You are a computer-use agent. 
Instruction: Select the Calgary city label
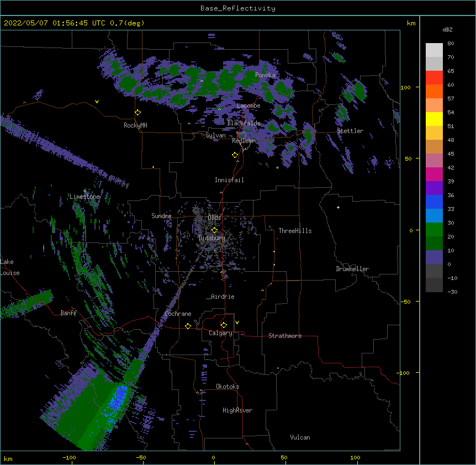[x=220, y=333]
